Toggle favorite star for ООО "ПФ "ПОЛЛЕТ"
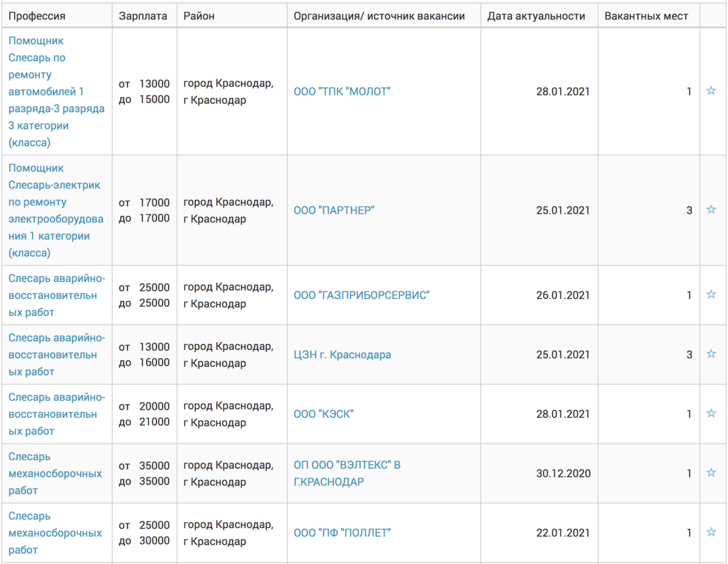728x564 pixels. 711,532
